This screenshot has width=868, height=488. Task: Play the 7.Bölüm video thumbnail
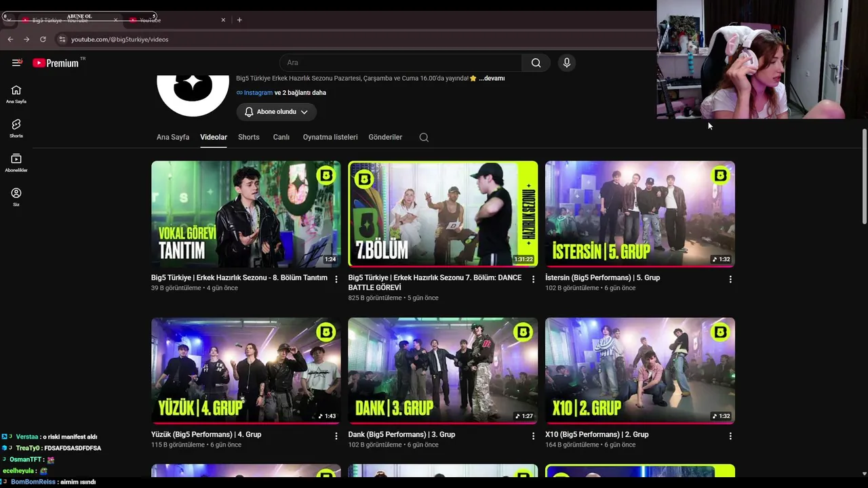pos(443,214)
